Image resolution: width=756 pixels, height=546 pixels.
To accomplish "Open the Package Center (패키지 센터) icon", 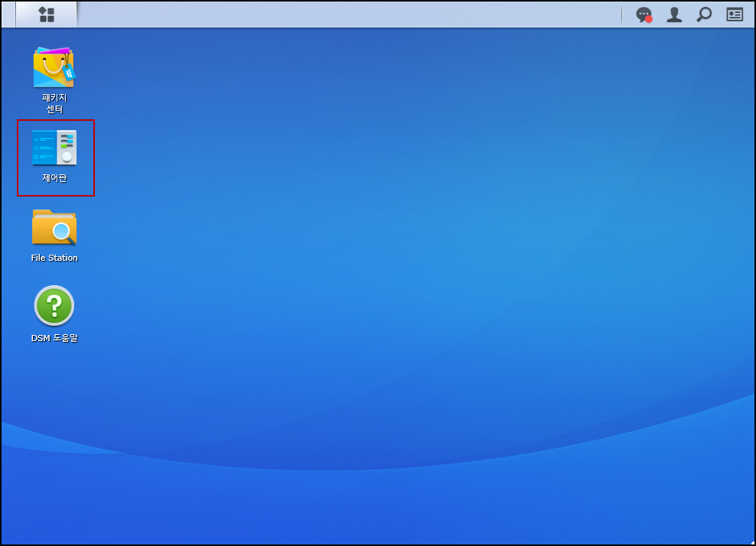I will coord(54,80).
